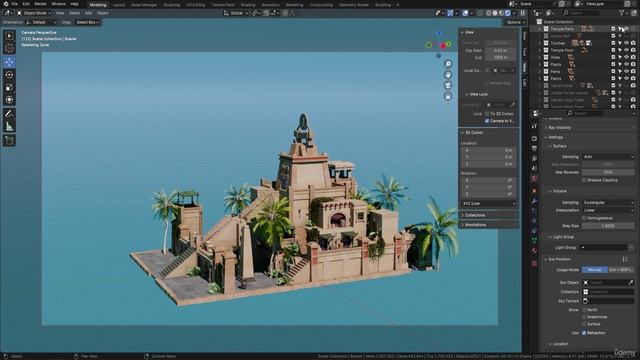The width and height of the screenshot is (640, 360).
Task: Toggle render camera icon for Plants collection
Action: 633,64
